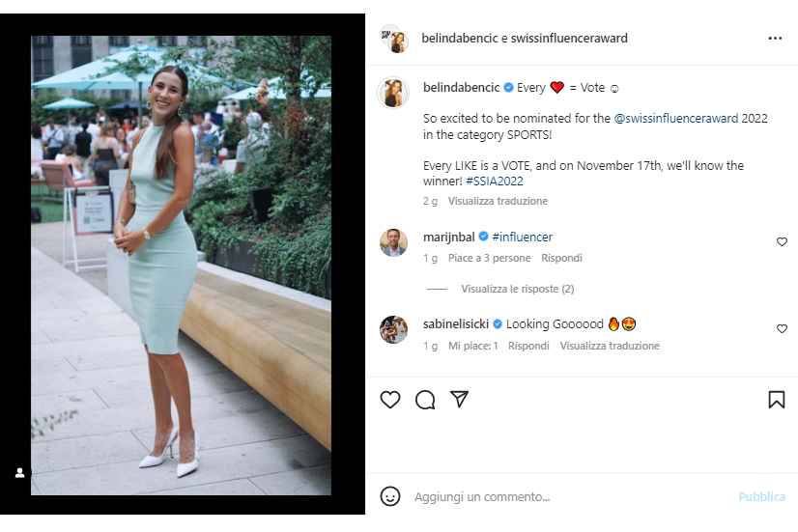This screenshot has height=532, width=798.
Task: Open comments via the speech bubble icon
Action: click(425, 400)
